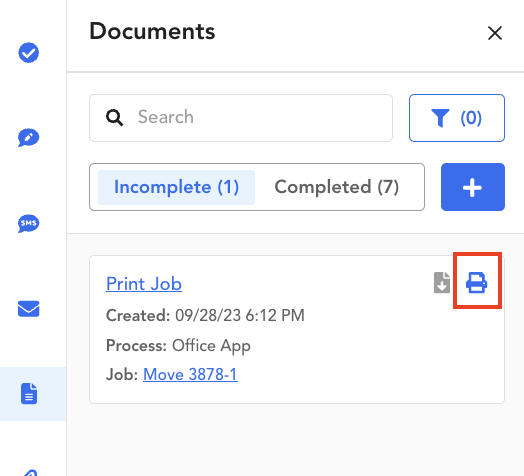Open the SMS messages sidebar icon
Viewport: 524px width, 476px height.
tap(28, 223)
